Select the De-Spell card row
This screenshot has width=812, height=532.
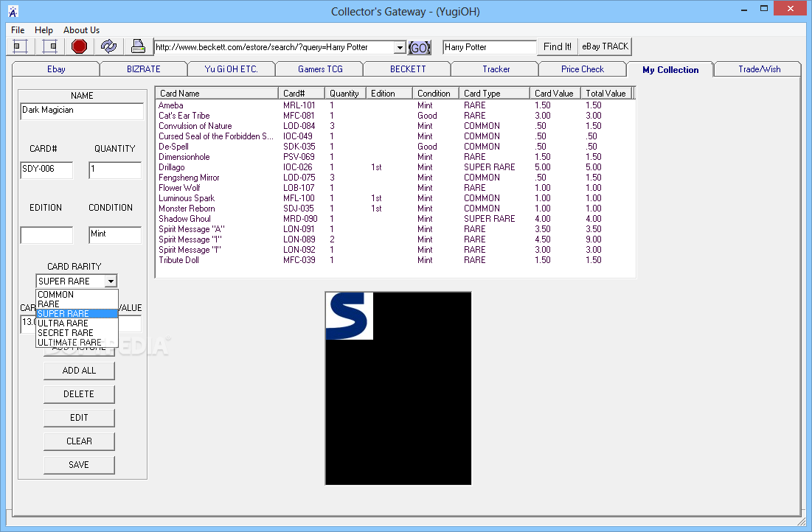(x=395, y=147)
